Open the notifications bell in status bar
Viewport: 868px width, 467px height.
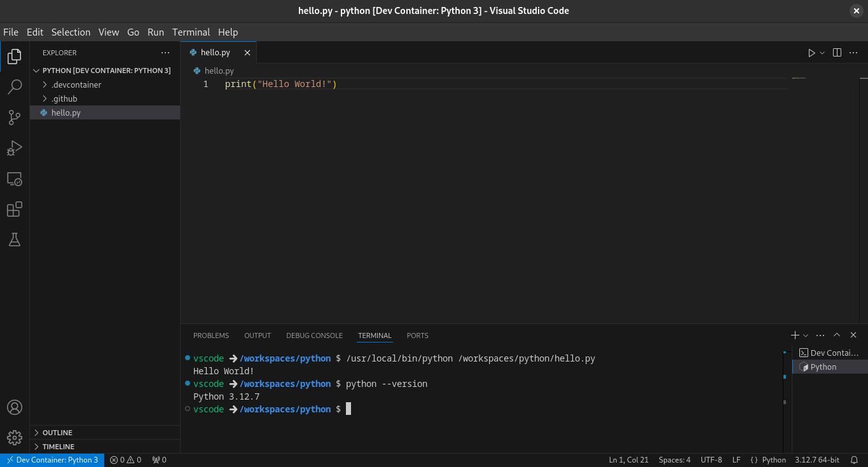click(x=855, y=460)
